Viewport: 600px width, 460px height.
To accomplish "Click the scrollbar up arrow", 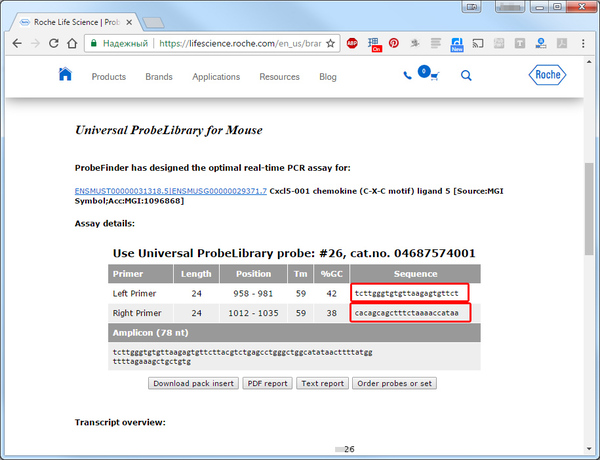I will pos(589,62).
